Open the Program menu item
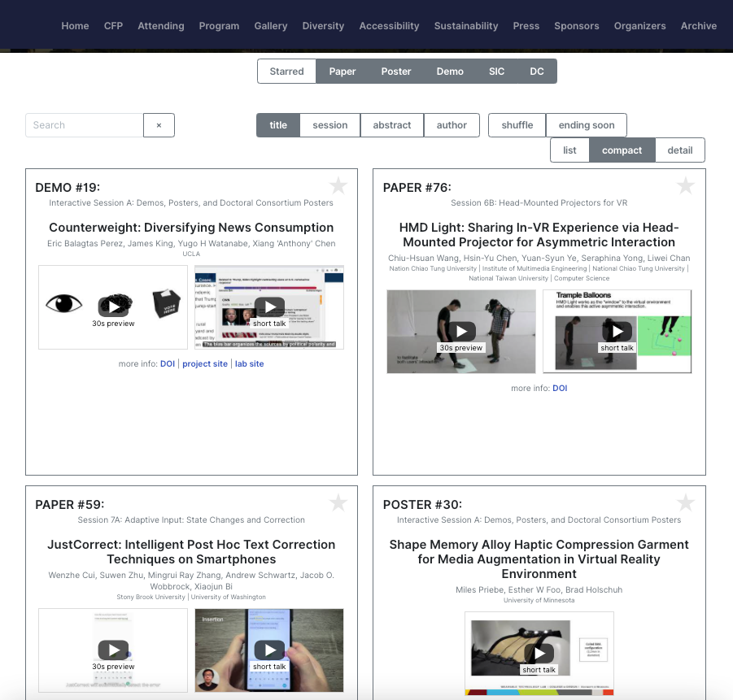Viewport: 733px width, 700px height. point(219,25)
